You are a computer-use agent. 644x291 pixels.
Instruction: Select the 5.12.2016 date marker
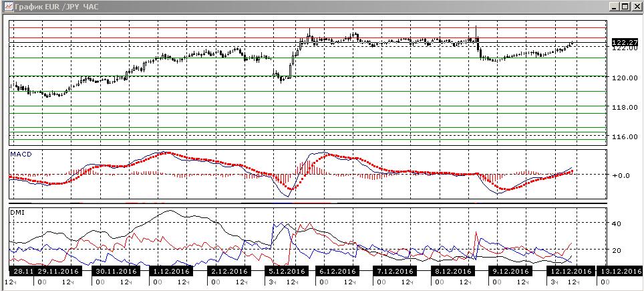tap(287, 272)
